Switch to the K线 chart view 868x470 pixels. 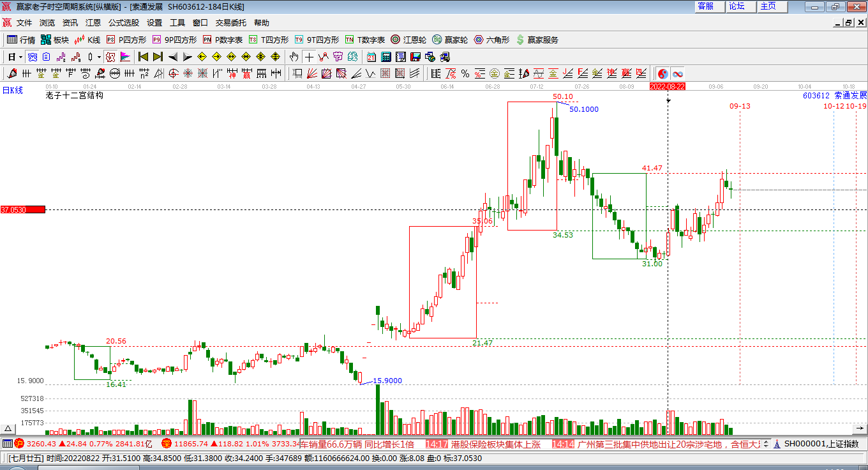point(87,40)
